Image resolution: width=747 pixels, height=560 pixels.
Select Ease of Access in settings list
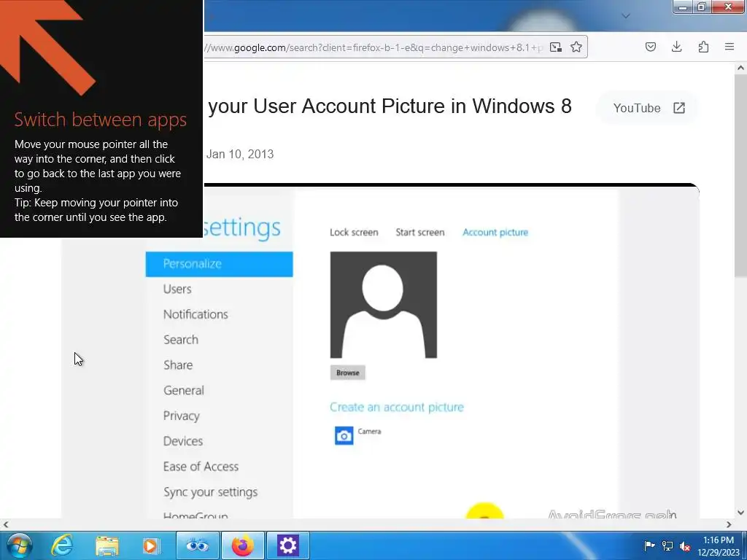click(201, 467)
